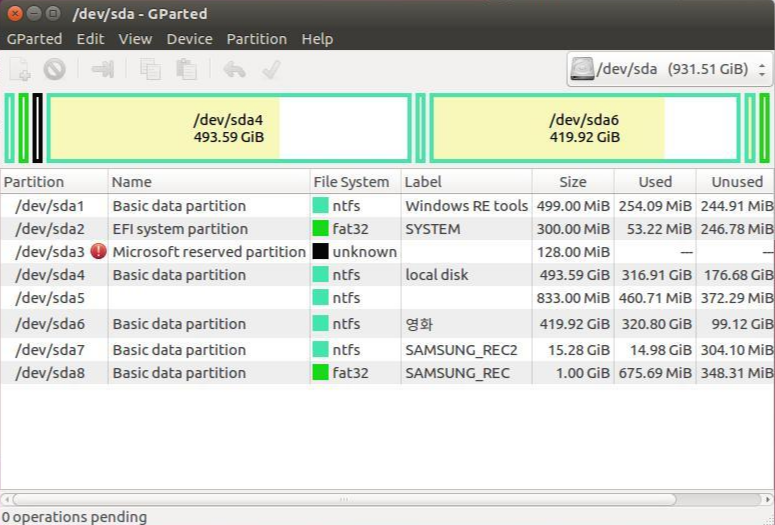The image size is (775, 525).
Task: Click the horizontal scrollbar left arrow
Action: point(6,499)
